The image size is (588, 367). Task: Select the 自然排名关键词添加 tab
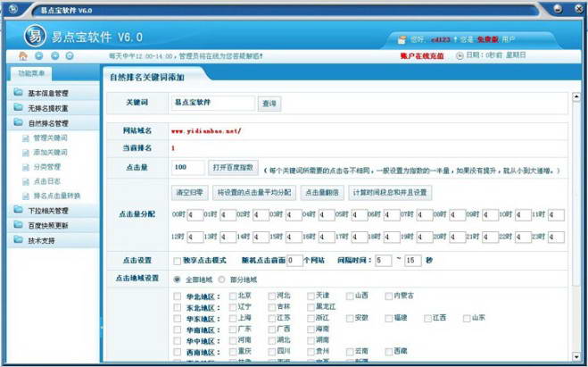pyautogui.click(x=147, y=78)
